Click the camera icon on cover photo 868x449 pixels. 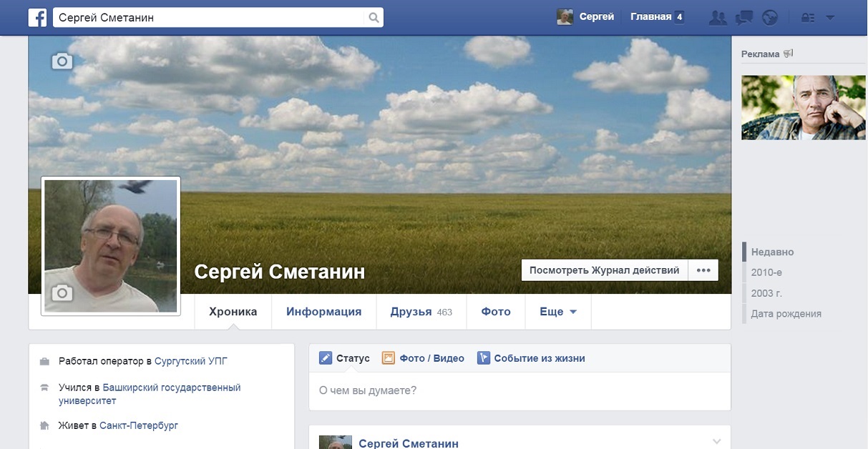[62, 61]
